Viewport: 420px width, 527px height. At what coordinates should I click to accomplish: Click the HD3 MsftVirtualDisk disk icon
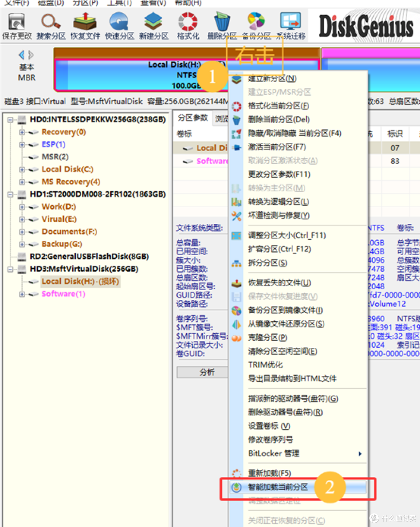click(x=22, y=269)
